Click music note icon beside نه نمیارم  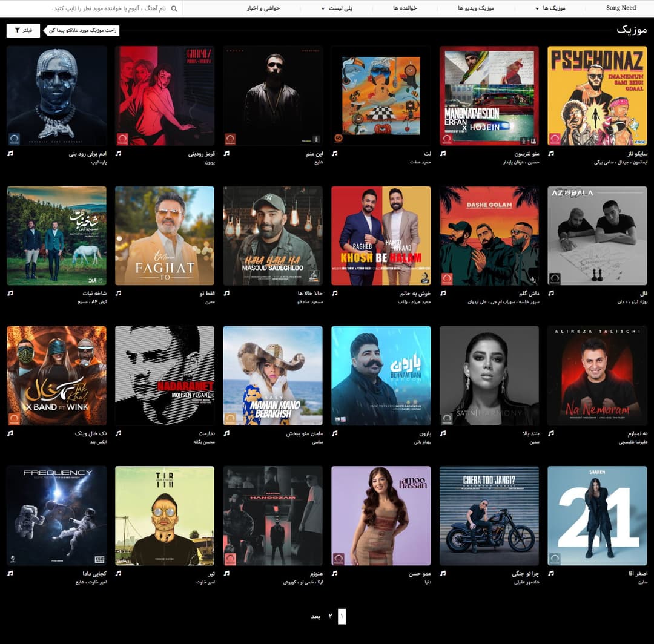click(551, 433)
